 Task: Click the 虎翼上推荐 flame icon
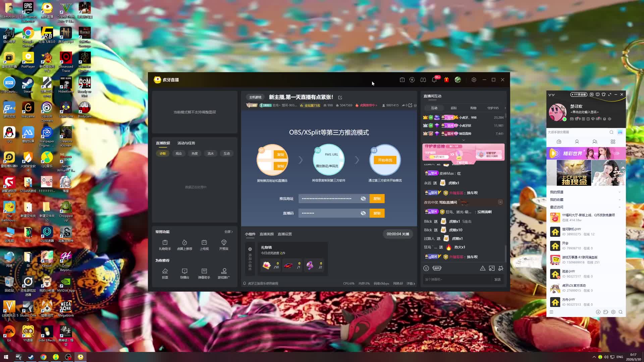[x=184, y=244]
